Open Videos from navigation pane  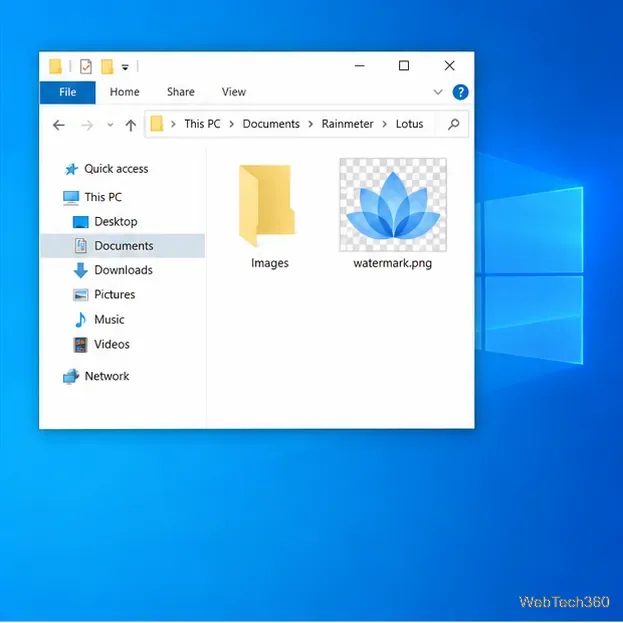(112, 344)
